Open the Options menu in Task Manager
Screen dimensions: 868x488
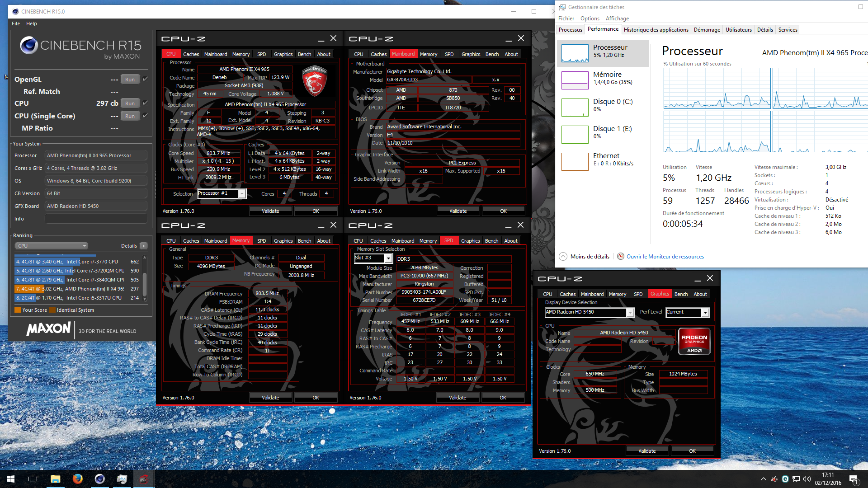click(x=590, y=19)
